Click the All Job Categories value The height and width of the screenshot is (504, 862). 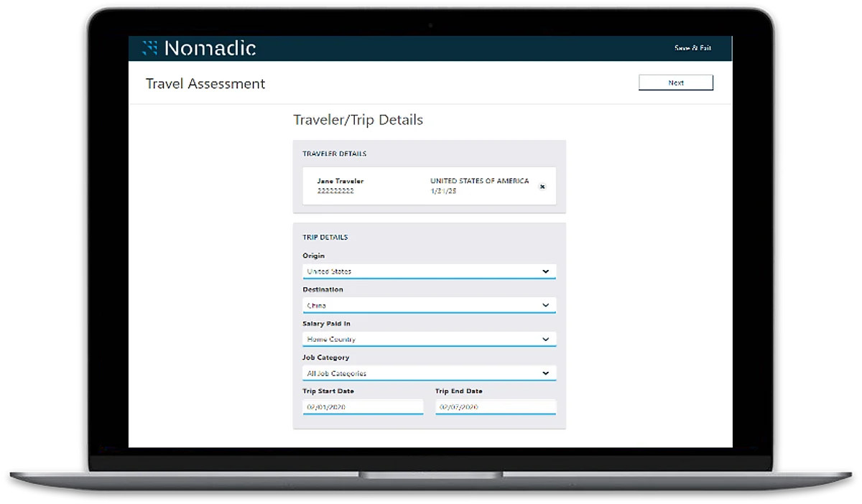point(337,373)
